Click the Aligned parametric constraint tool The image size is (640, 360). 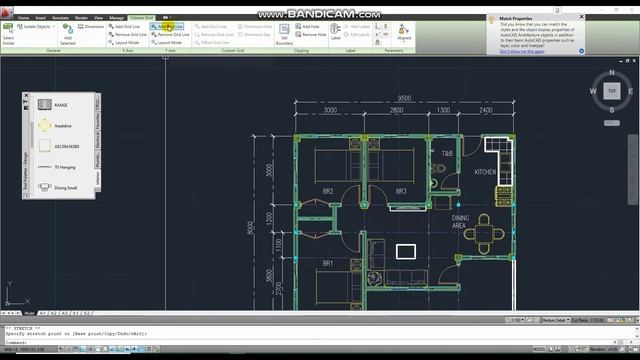pos(404,33)
